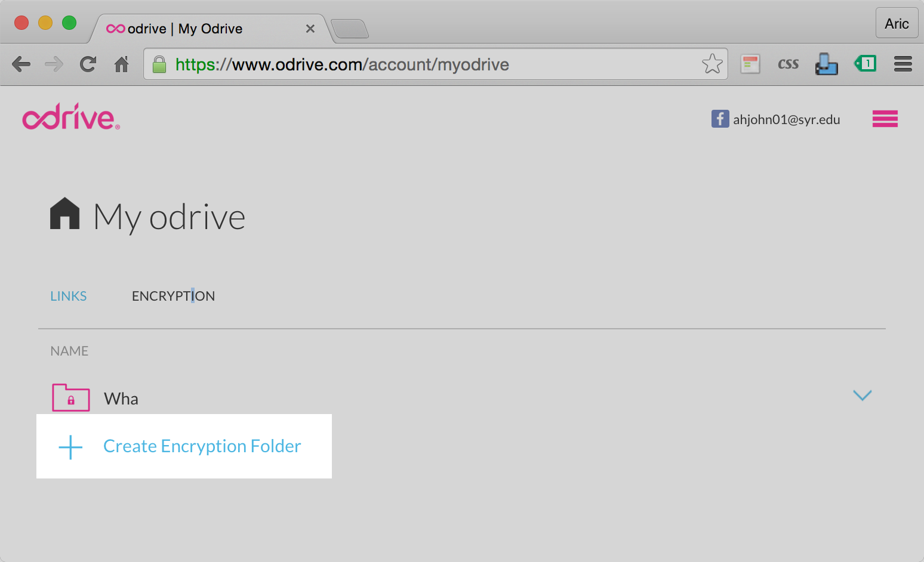924x562 pixels.
Task: Reload the page
Action: (88, 64)
